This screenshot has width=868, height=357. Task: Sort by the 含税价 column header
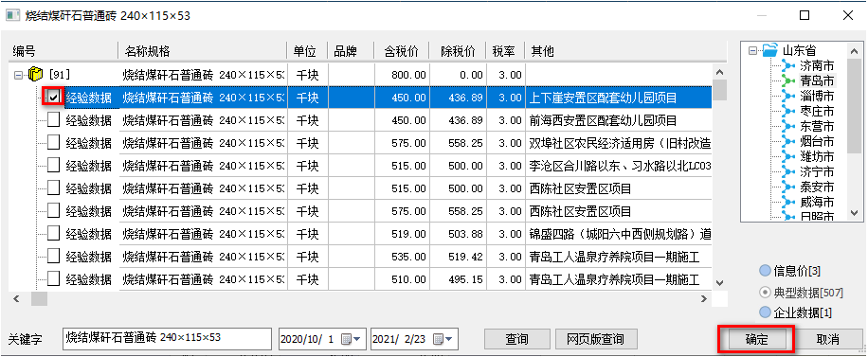[x=402, y=52]
